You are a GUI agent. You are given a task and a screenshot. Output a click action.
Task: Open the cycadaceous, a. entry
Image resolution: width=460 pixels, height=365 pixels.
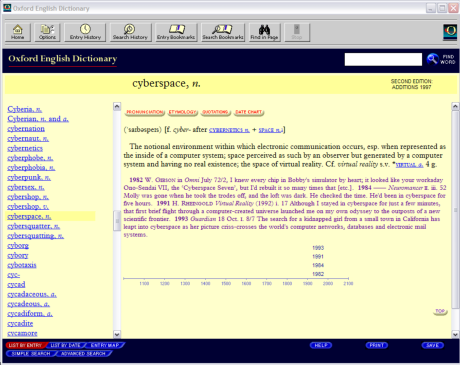(x=32, y=294)
